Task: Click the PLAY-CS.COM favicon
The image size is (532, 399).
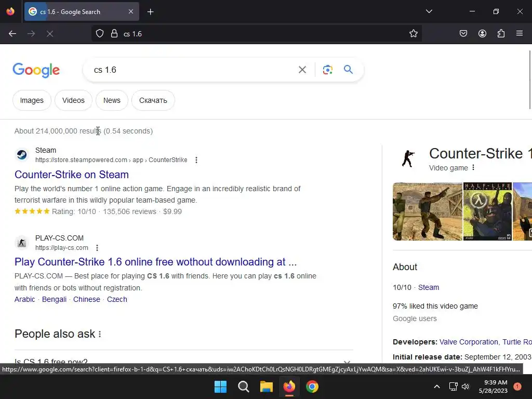Action: (x=22, y=243)
